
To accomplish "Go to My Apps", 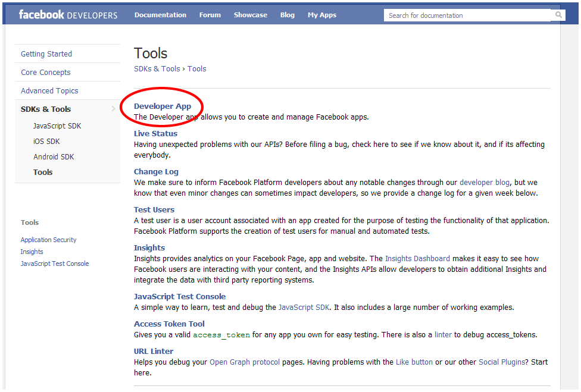I will [321, 14].
